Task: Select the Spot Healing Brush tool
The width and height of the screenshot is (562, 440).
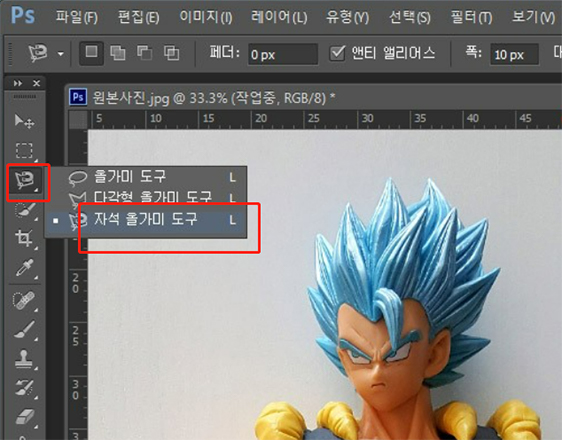Action: (x=24, y=300)
